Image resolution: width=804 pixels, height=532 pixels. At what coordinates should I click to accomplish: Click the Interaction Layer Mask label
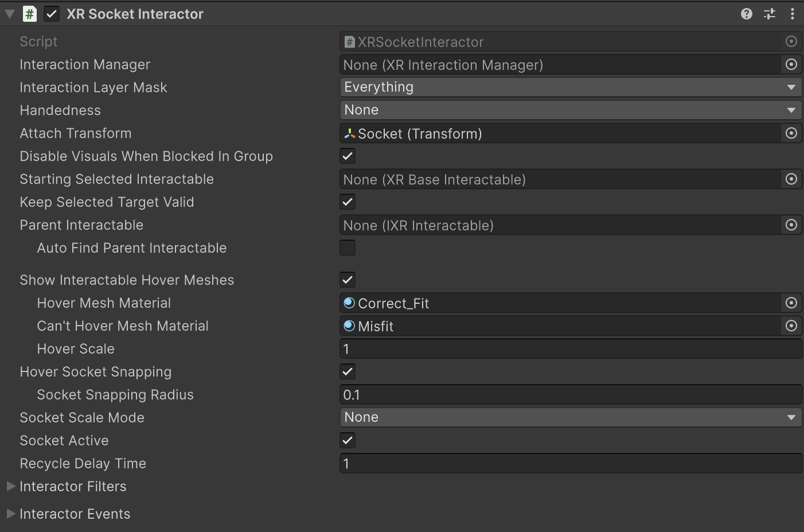pyautogui.click(x=93, y=87)
